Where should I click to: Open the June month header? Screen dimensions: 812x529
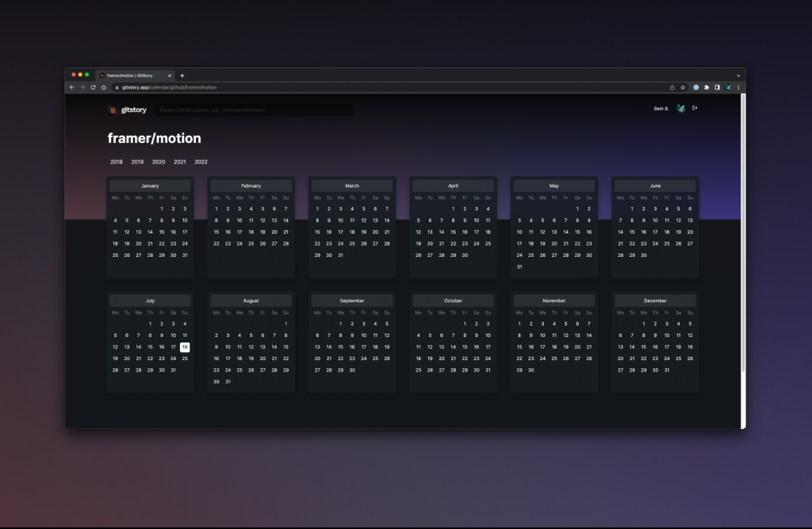pos(655,186)
